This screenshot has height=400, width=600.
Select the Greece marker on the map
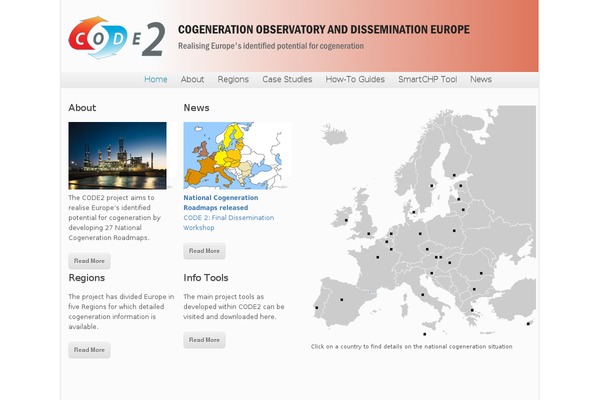coord(472,310)
